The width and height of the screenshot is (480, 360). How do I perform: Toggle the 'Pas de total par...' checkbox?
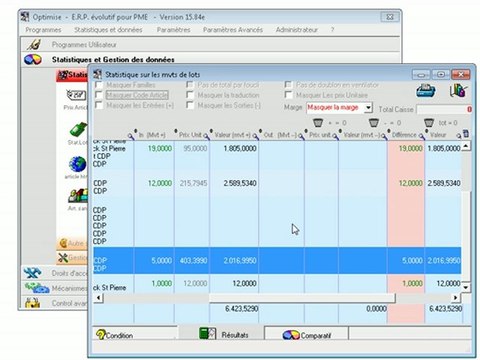[190, 85]
